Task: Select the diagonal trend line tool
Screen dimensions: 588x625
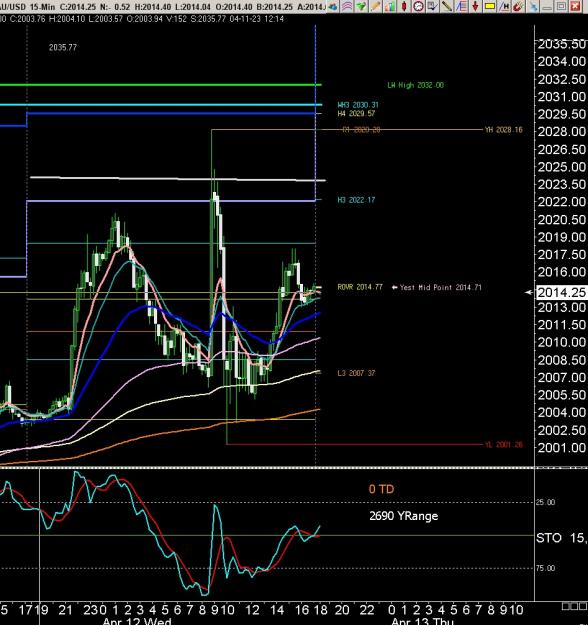Action: click(447, 6)
